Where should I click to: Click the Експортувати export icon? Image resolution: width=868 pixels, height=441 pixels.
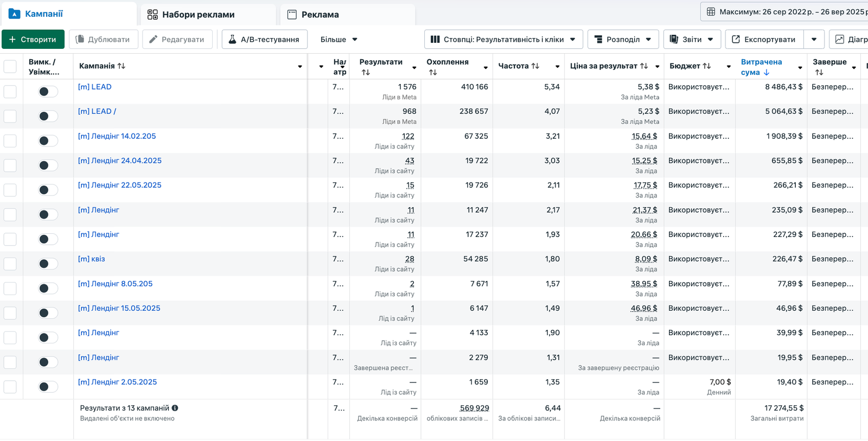(736, 40)
